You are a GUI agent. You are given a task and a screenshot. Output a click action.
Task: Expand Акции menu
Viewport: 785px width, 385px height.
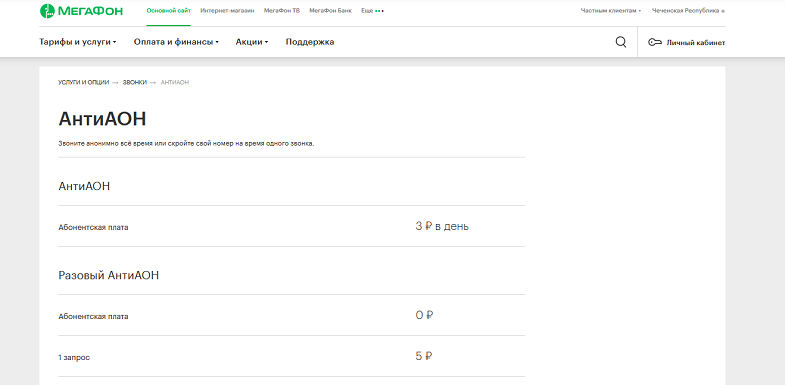(252, 42)
